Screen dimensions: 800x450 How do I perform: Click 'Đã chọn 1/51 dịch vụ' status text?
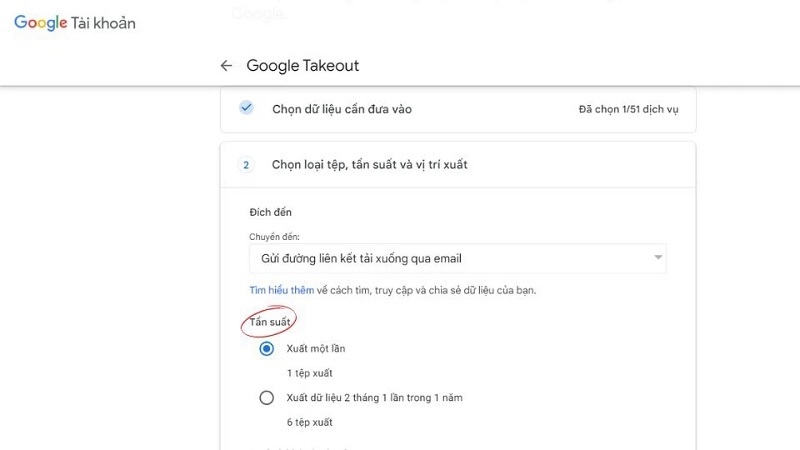[x=628, y=109]
